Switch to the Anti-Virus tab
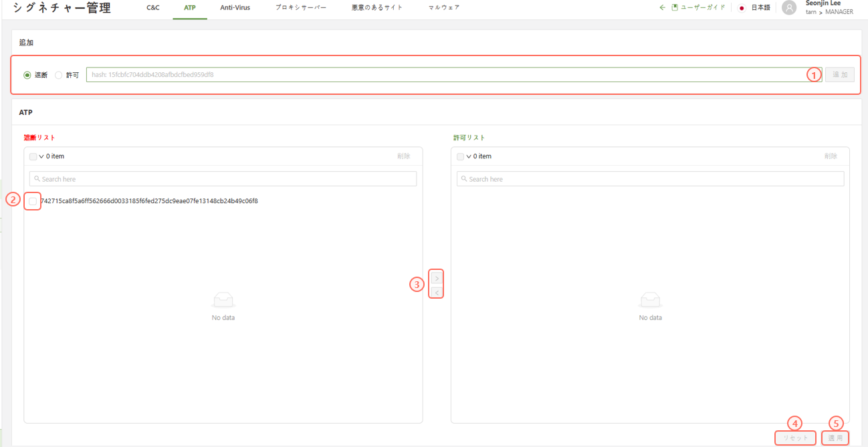Screen dimensions: 868x447 tap(235, 8)
